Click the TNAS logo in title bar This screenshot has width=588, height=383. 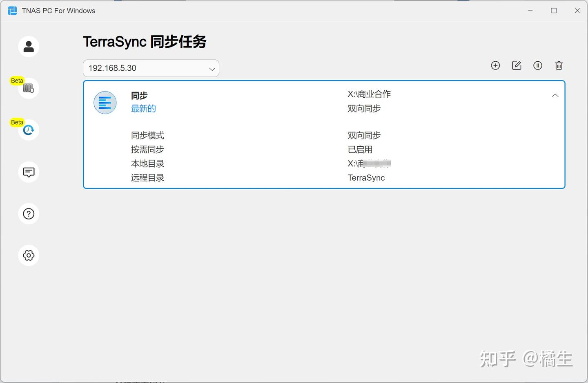(12, 10)
